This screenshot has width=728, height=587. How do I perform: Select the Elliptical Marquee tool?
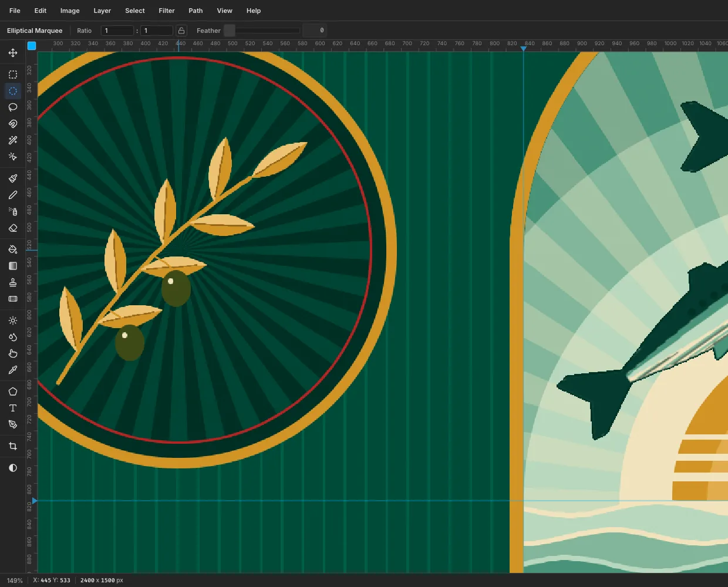click(13, 91)
